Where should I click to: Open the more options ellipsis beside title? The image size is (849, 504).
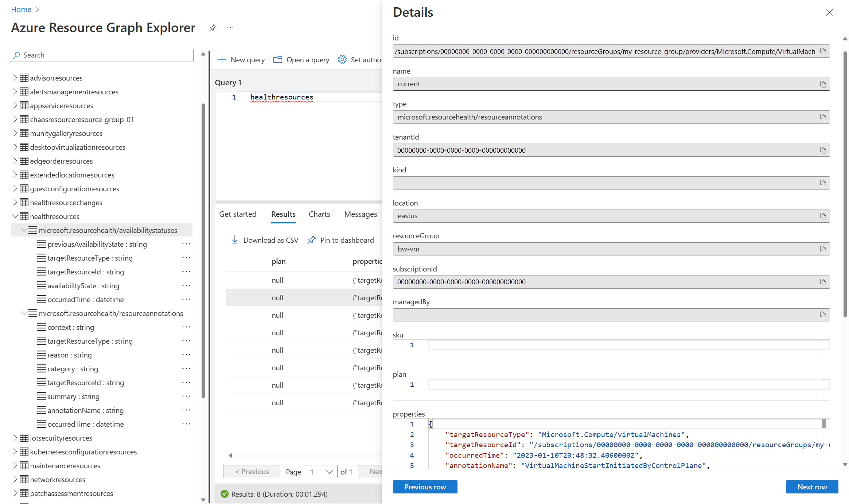click(x=230, y=28)
